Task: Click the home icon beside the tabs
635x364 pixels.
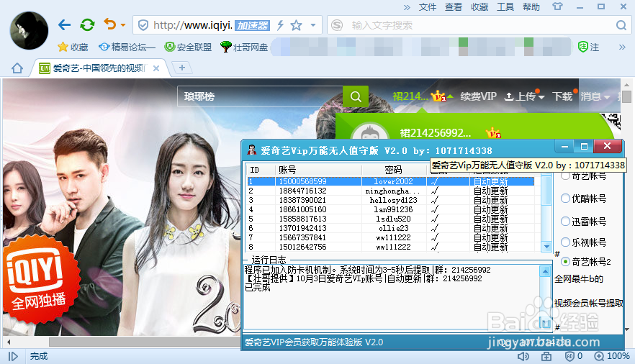Action: click(17, 68)
